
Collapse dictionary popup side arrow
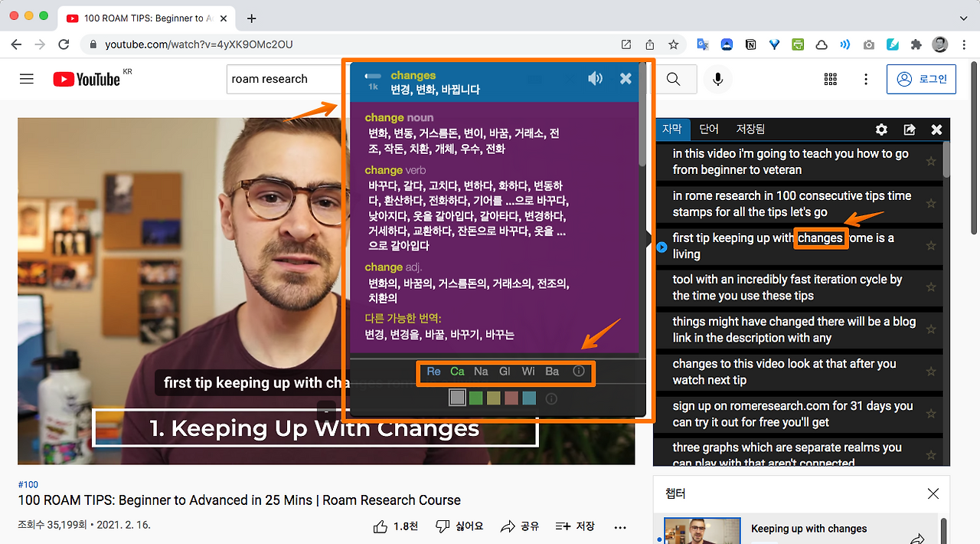[x=649, y=239]
